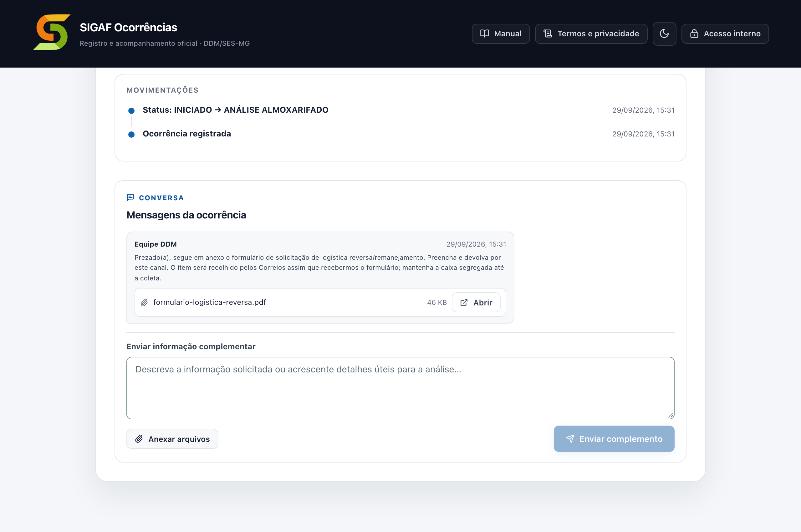Click the Conversa chat bubble icon
This screenshot has width=801, height=532.
130,197
